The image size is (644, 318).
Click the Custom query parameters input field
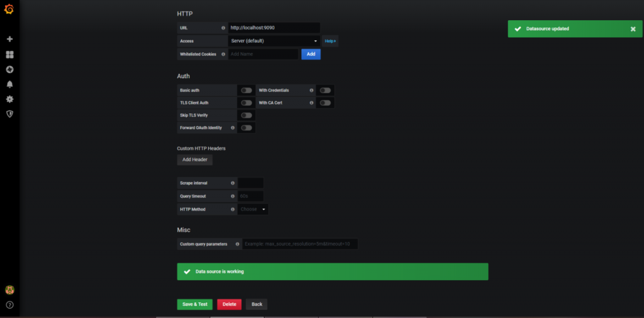point(300,244)
